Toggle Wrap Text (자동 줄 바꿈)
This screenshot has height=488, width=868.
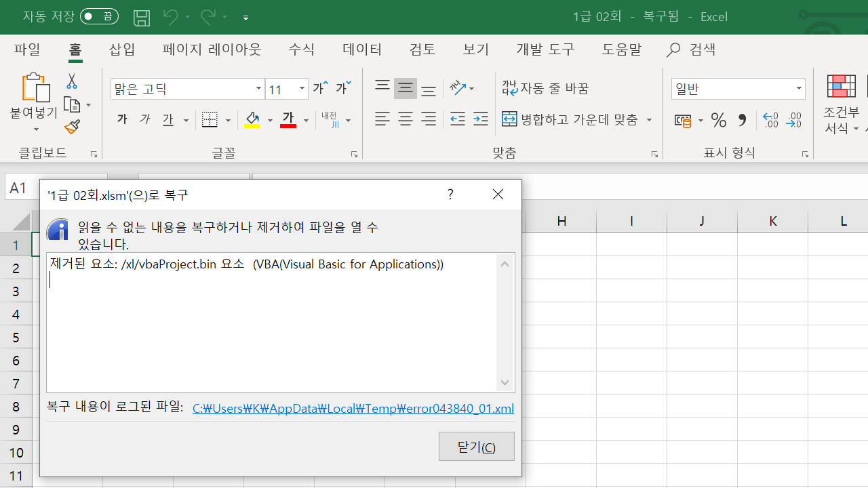pyautogui.click(x=546, y=88)
